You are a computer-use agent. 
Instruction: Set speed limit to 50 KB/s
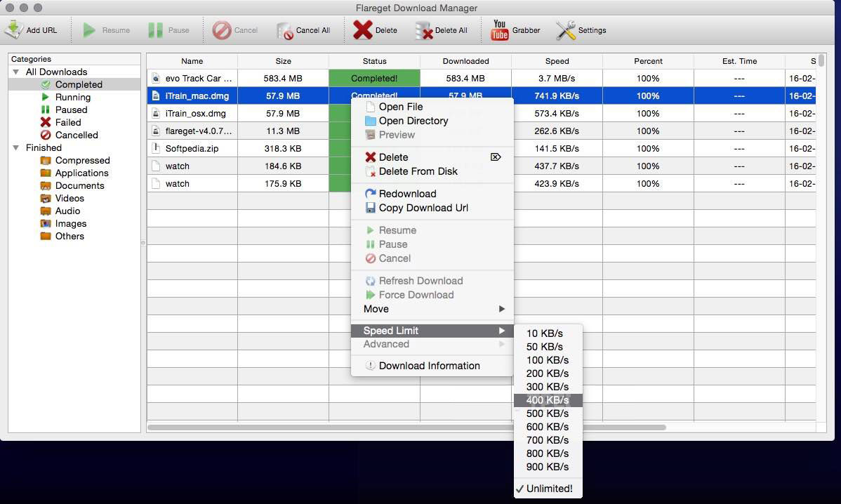[x=548, y=347]
